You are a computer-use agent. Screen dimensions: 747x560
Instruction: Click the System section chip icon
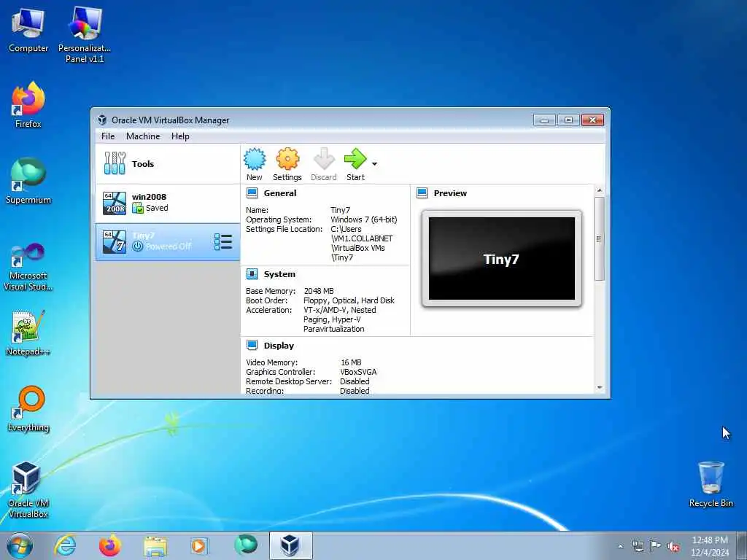pos(252,274)
